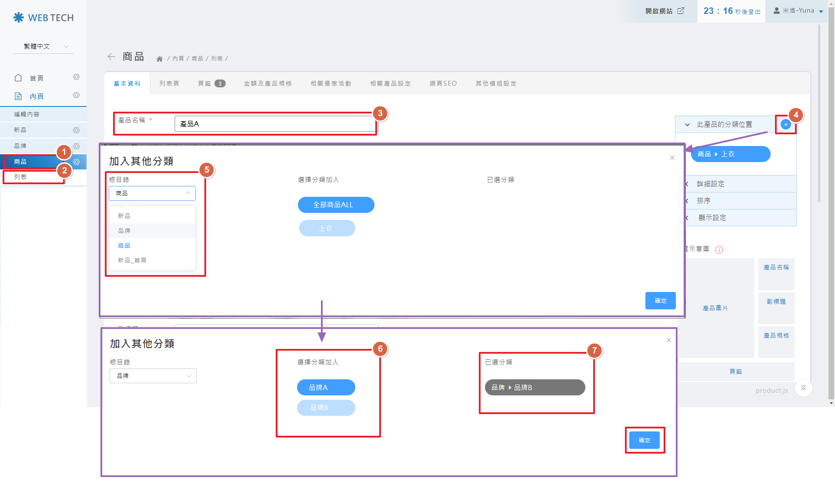The image size is (835, 504).
Task: Open settings gear next to 首頁
Action: [76, 77]
